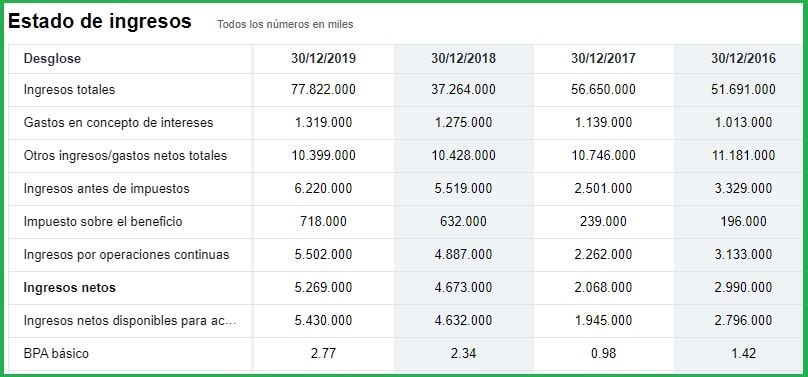Click value 1.945.000
Screen dimensions: 808x377
point(603,320)
